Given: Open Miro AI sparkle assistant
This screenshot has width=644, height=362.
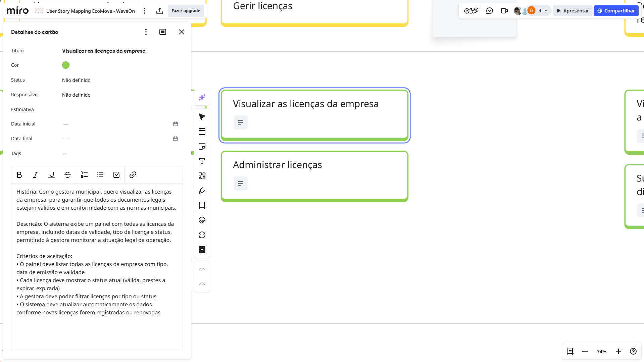Looking at the screenshot, I should 202,97.
